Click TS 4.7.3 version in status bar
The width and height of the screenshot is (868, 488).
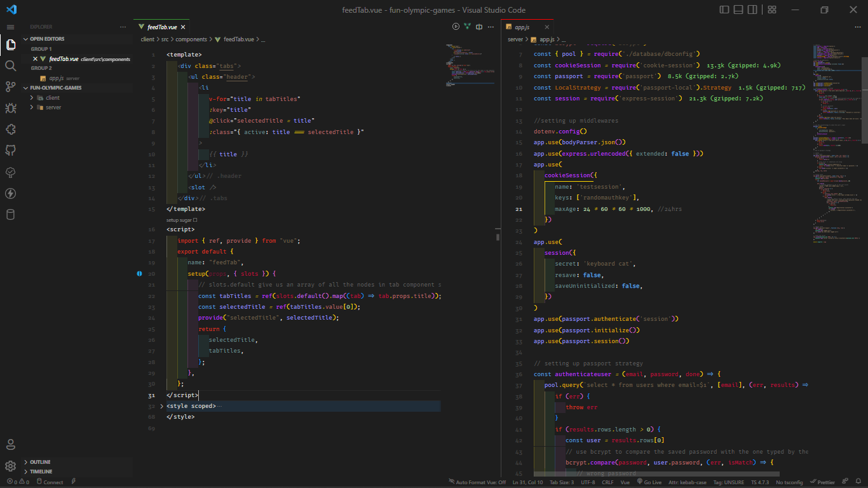(760, 482)
